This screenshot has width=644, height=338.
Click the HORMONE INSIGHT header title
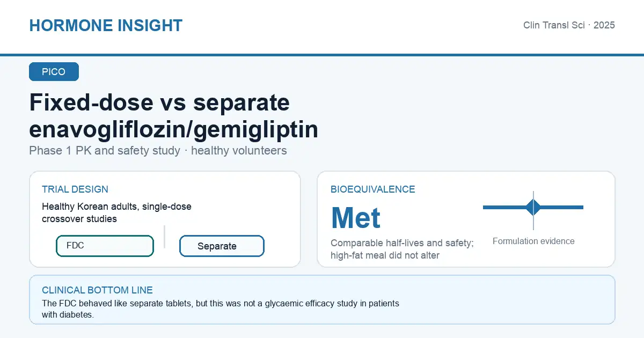click(106, 25)
